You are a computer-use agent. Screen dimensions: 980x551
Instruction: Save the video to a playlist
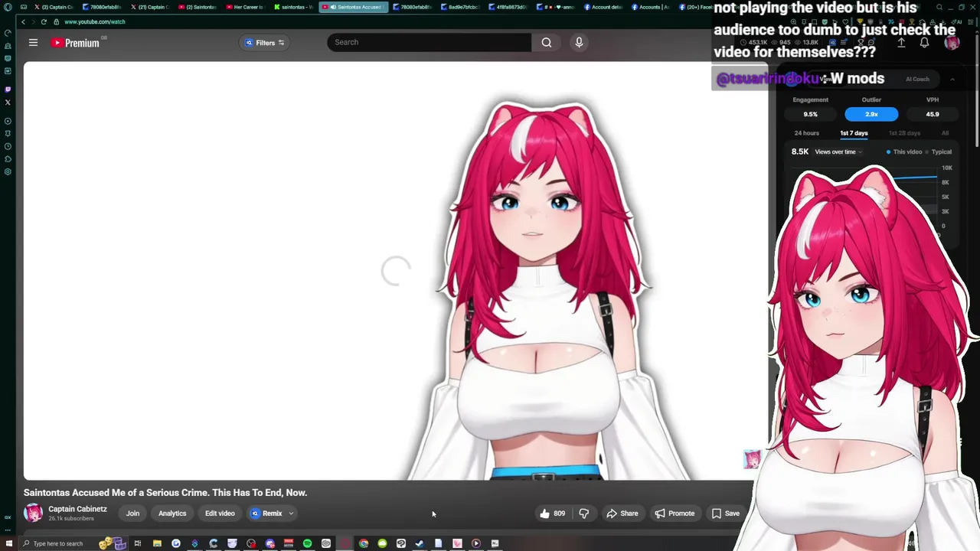(726, 514)
